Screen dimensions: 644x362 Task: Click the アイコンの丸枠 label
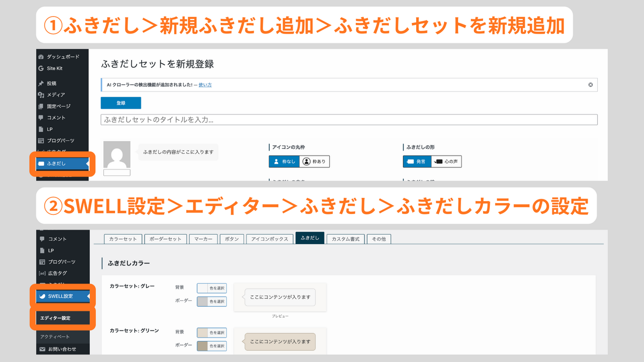click(x=288, y=147)
